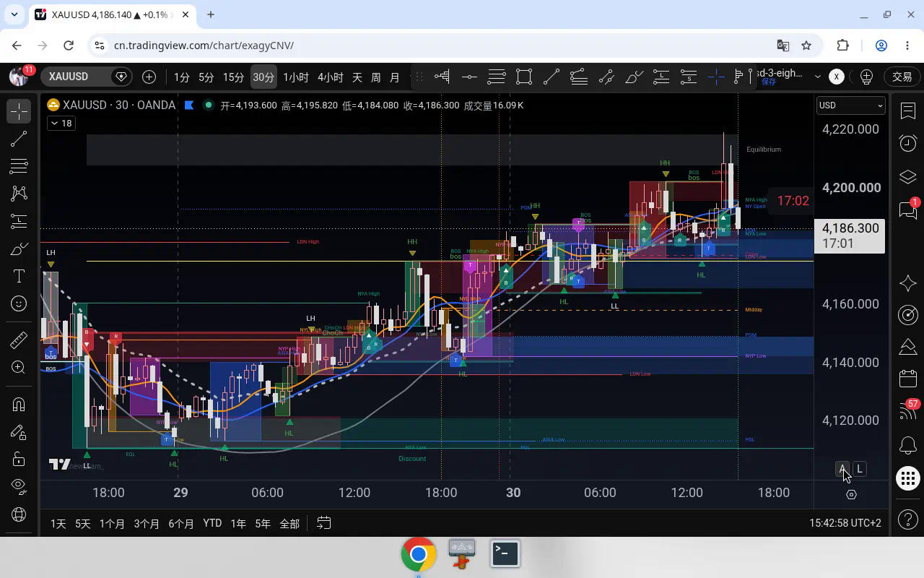924x578 pixels.
Task: Open the Fibonacci tools in left sidebar
Action: (19, 166)
